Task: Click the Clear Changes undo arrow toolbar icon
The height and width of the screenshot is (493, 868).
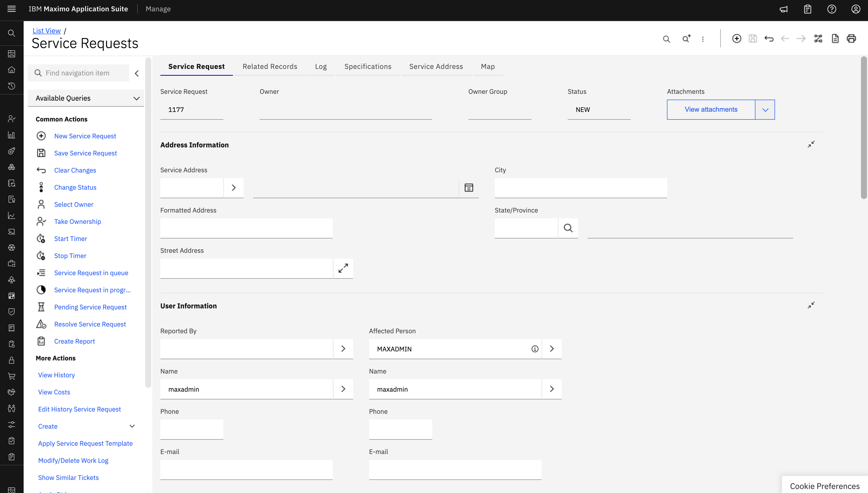Action: 769,38
